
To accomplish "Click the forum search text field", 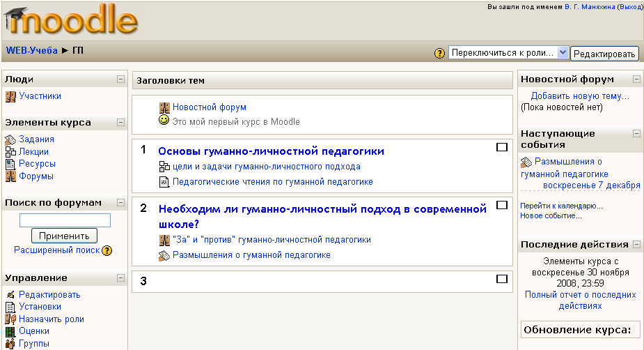I will [x=65, y=220].
